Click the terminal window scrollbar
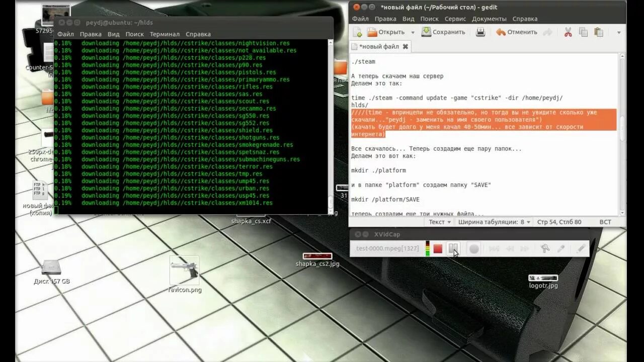This screenshot has height=362, width=644. click(331, 126)
